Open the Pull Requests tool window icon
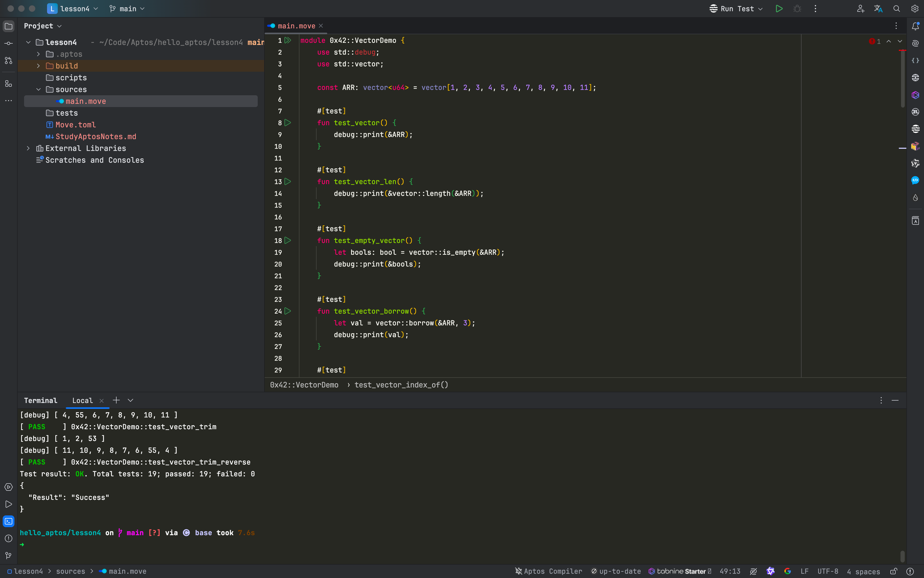Screen dimensions: 924x578 pos(8,60)
